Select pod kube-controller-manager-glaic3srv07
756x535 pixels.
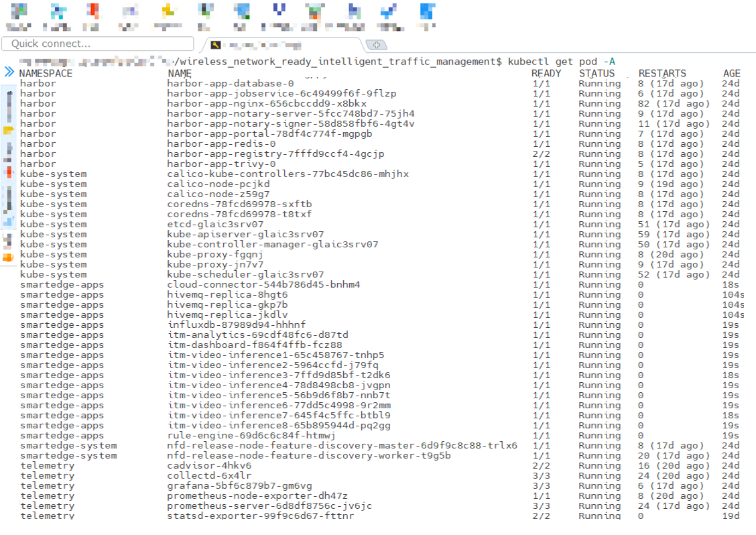tap(273, 245)
